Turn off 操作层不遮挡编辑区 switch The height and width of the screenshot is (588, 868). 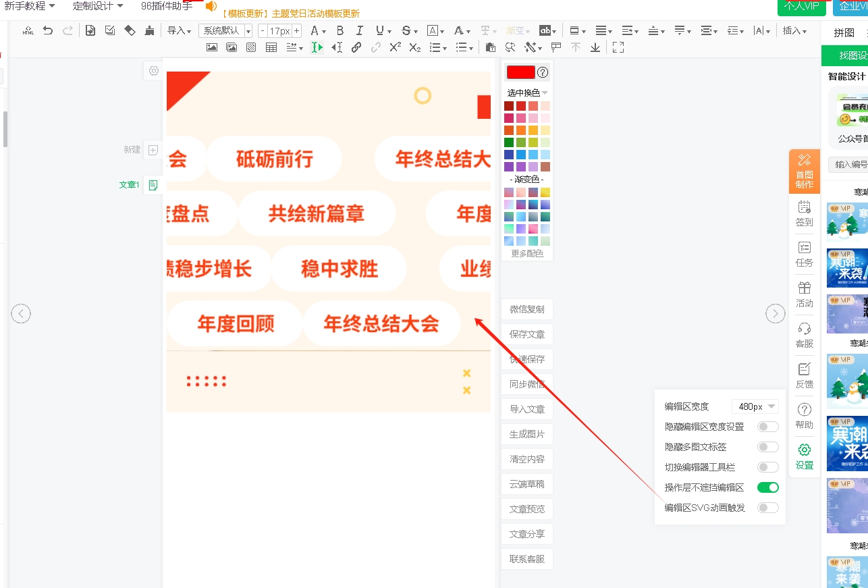pyautogui.click(x=767, y=487)
